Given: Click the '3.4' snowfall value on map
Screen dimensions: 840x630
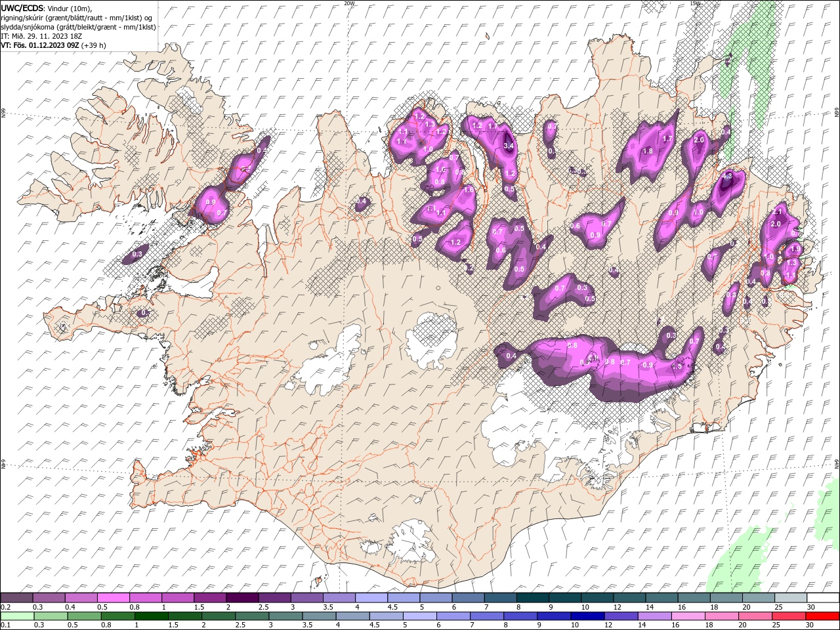Looking at the screenshot, I should [508, 146].
